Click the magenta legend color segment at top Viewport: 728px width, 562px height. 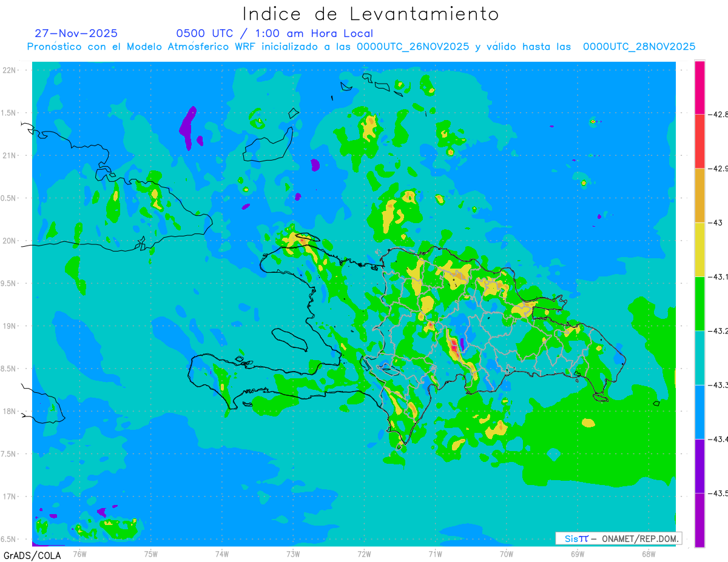point(699,87)
